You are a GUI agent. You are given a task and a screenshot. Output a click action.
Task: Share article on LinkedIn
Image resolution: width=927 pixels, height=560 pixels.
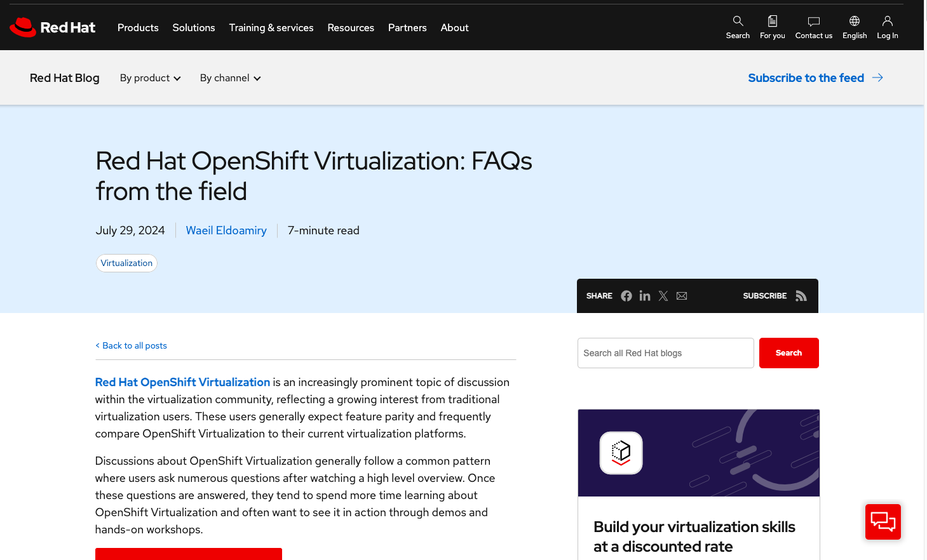point(645,296)
